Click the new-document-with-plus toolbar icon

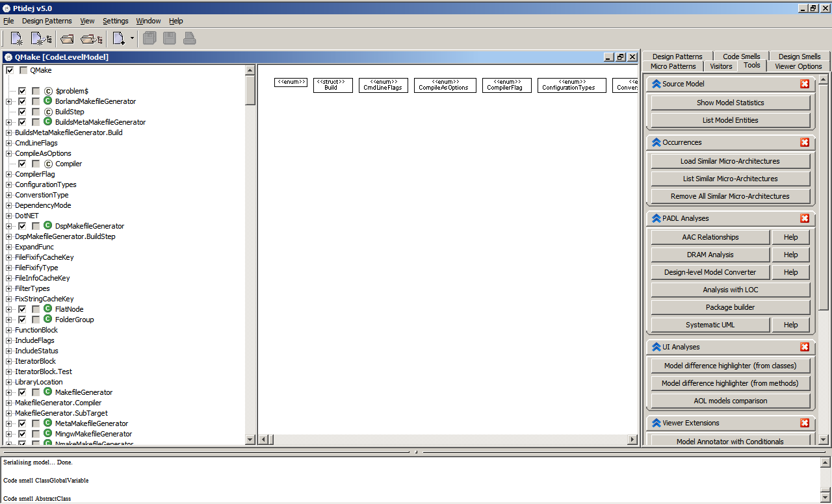point(118,38)
